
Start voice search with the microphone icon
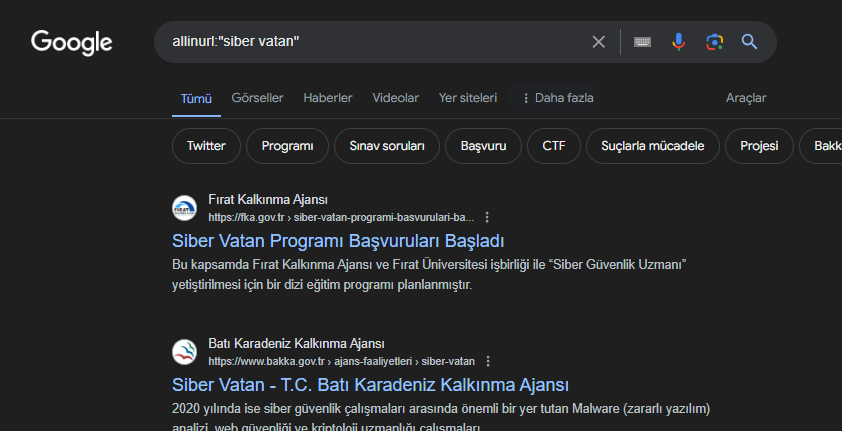pyautogui.click(x=678, y=42)
